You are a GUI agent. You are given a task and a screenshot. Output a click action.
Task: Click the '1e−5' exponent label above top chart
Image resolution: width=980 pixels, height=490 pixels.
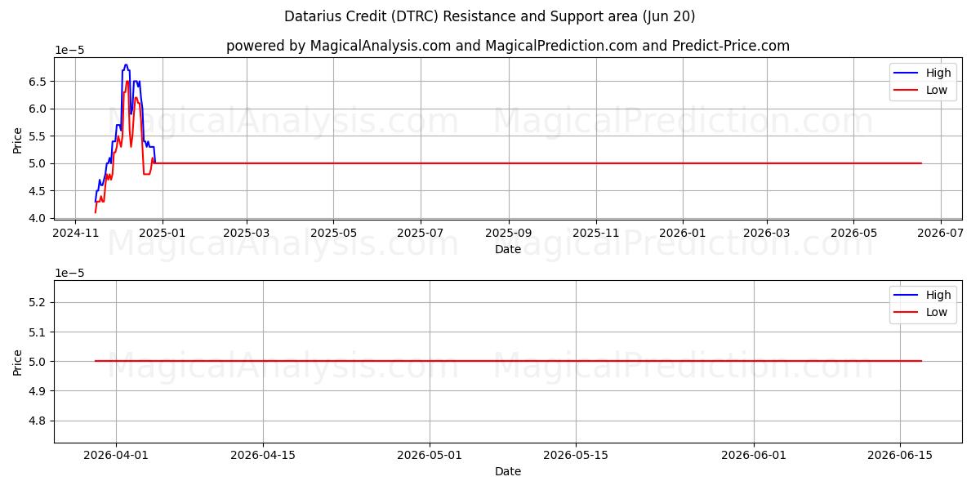(69, 51)
